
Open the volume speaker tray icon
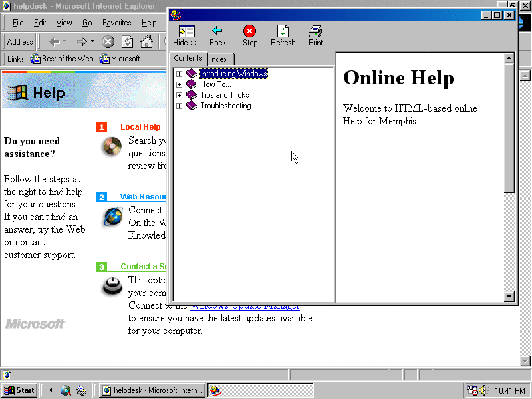(483, 390)
